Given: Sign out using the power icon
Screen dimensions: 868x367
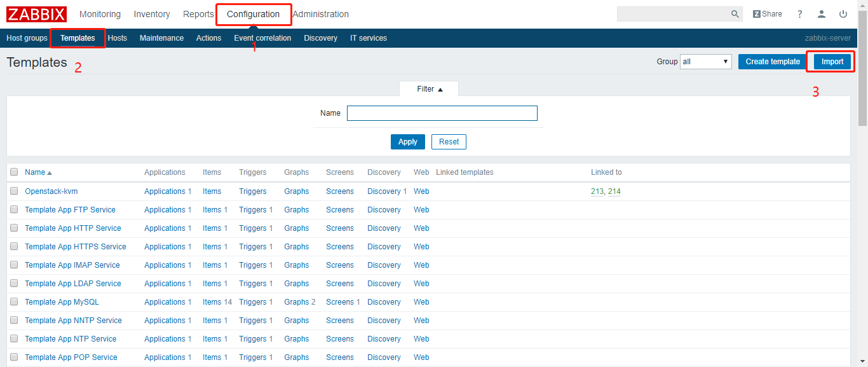Looking at the screenshot, I should click(843, 13).
